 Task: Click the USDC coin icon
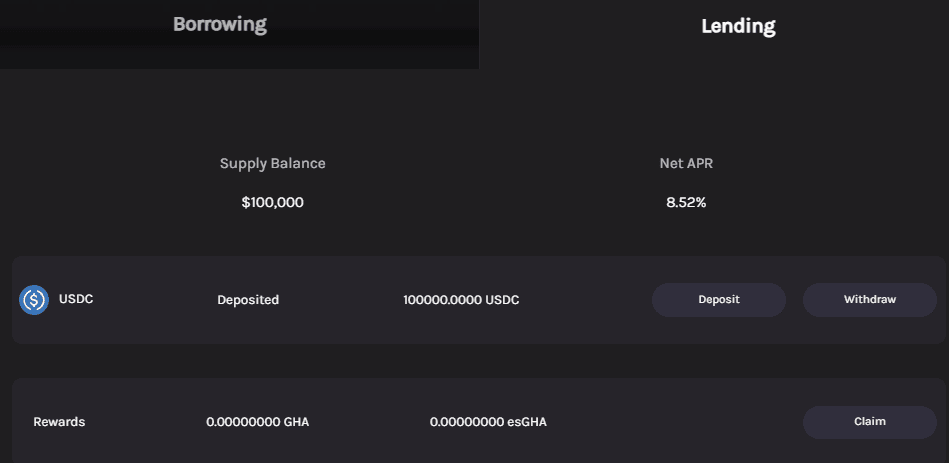pyautogui.click(x=34, y=300)
